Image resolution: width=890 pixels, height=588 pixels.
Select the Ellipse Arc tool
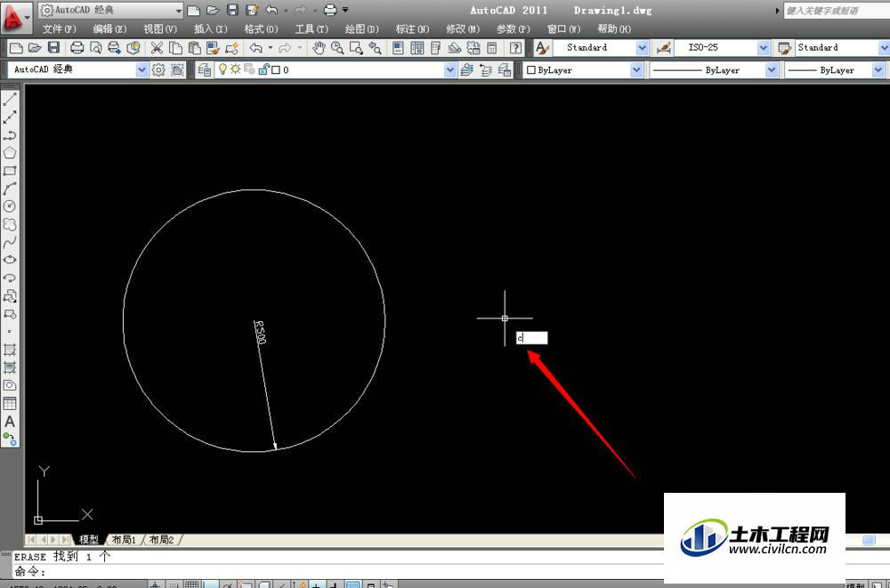coord(10,278)
